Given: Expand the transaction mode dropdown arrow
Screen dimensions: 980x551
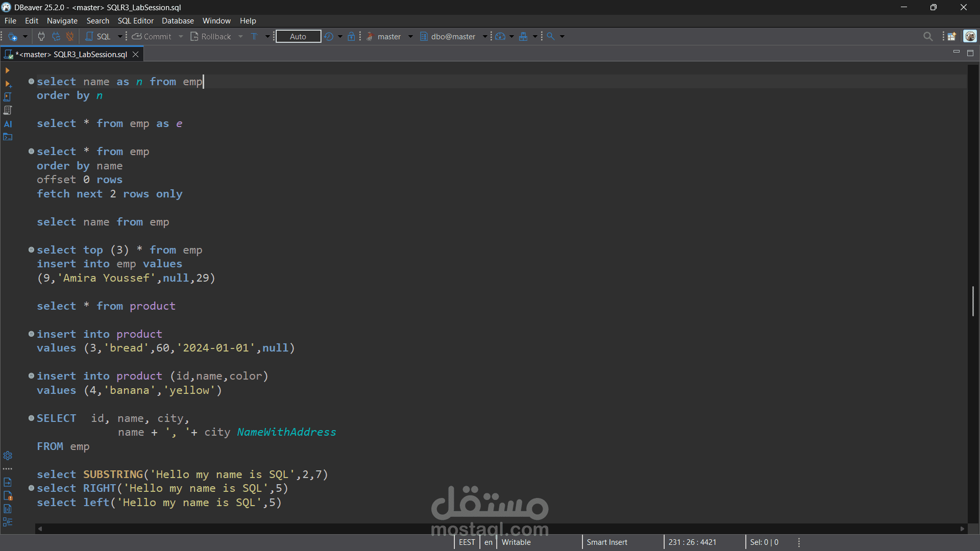Looking at the screenshot, I should [x=267, y=37].
